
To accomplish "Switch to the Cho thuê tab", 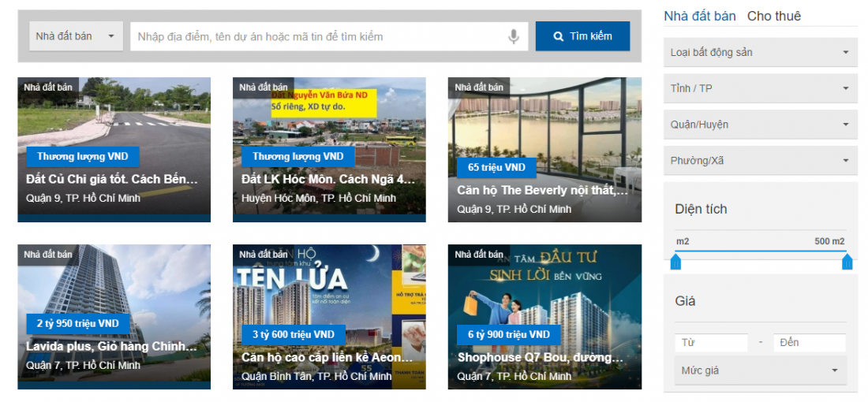I will (x=774, y=16).
